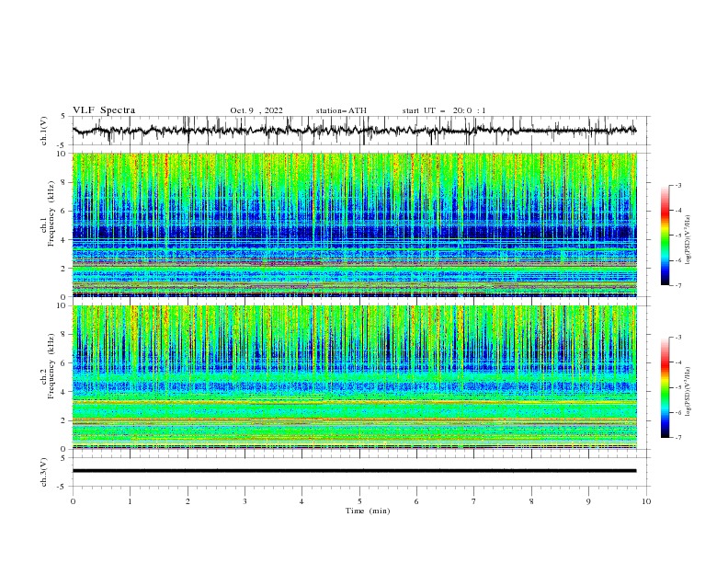The image size is (728, 563).
Task: Click the "station=ATH" header label
Action: pyautogui.click(x=341, y=110)
